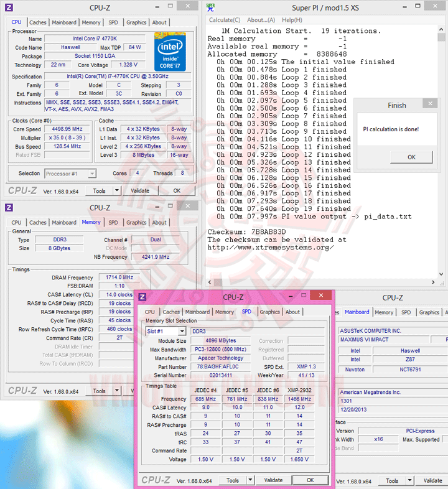Close the pink SPD CPU-Z window
Screen dimensions: 448x489
pos(321,296)
